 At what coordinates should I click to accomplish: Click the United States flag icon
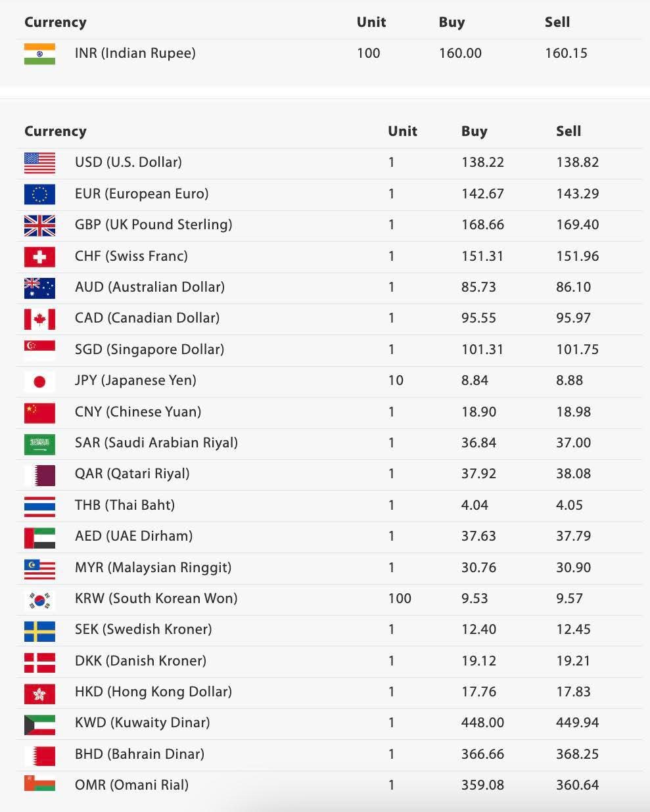click(39, 163)
